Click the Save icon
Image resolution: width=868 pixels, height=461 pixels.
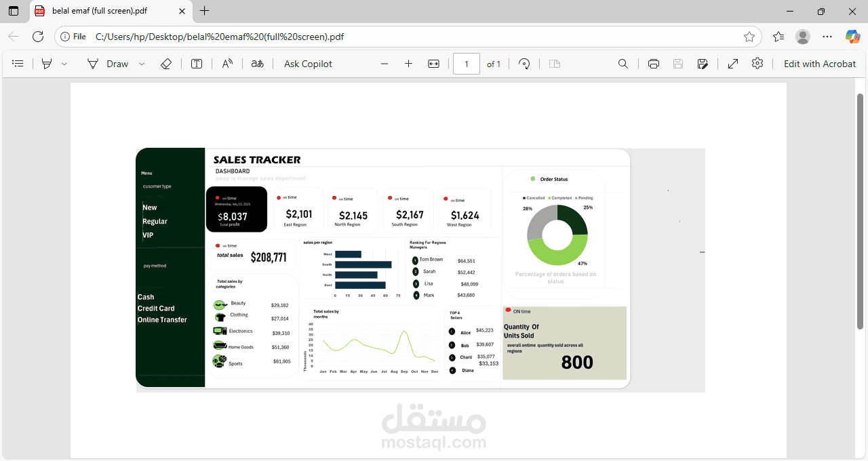(678, 64)
